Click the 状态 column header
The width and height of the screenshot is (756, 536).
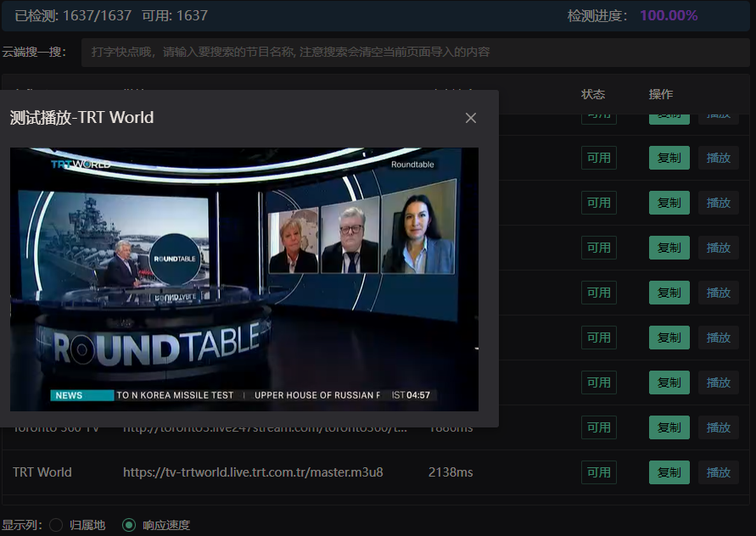593,94
